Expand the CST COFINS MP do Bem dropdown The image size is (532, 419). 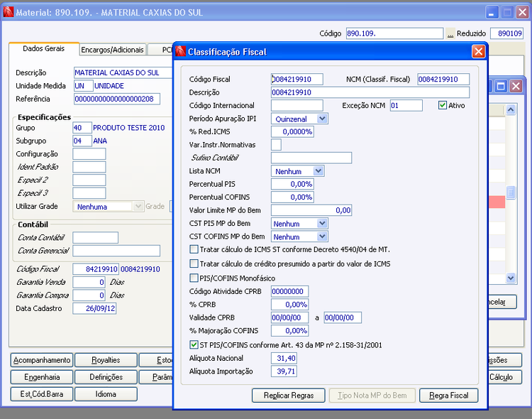click(x=322, y=236)
